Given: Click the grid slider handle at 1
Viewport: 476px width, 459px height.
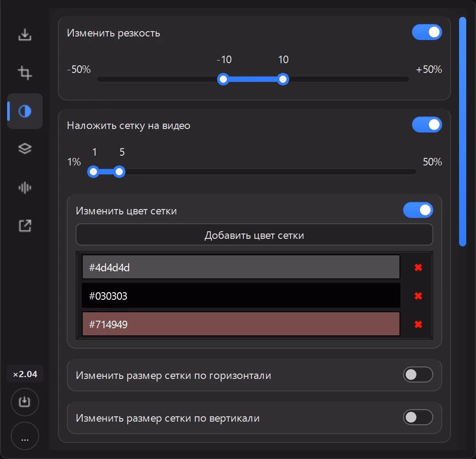Looking at the screenshot, I should (93, 172).
